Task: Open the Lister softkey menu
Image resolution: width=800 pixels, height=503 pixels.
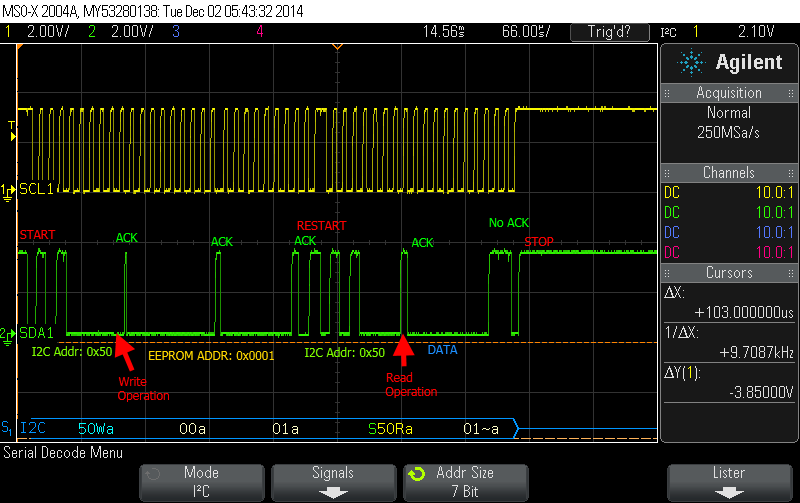Action: 729,482
